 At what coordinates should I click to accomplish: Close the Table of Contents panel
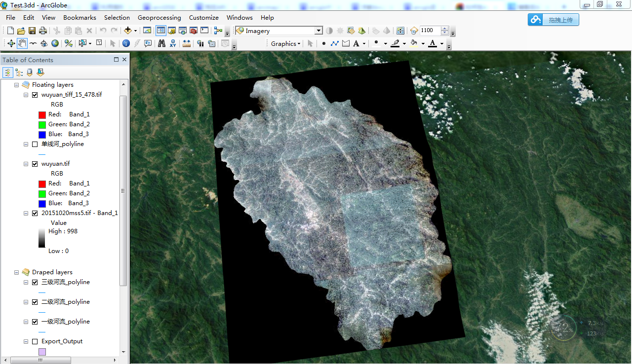[x=124, y=59]
